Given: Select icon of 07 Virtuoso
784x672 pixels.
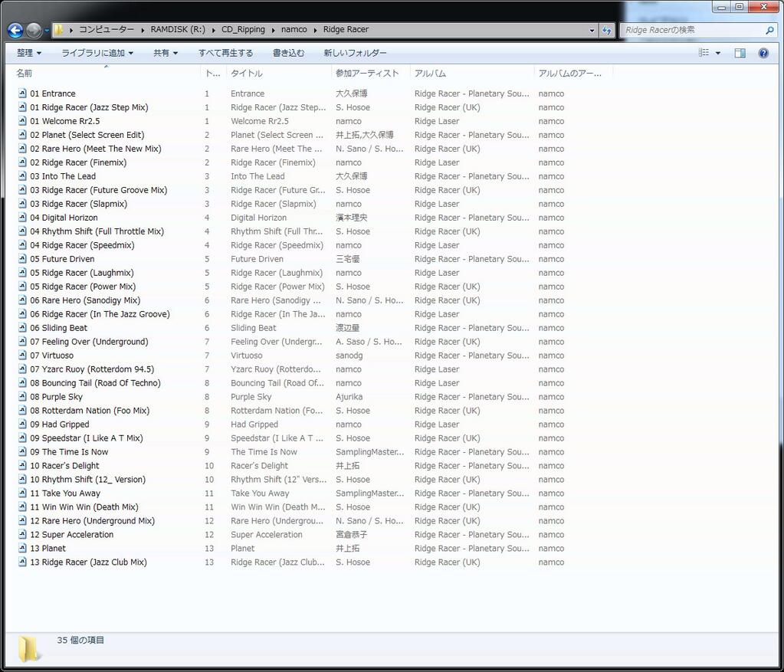Looking at the screenshot, I should 22,355.
